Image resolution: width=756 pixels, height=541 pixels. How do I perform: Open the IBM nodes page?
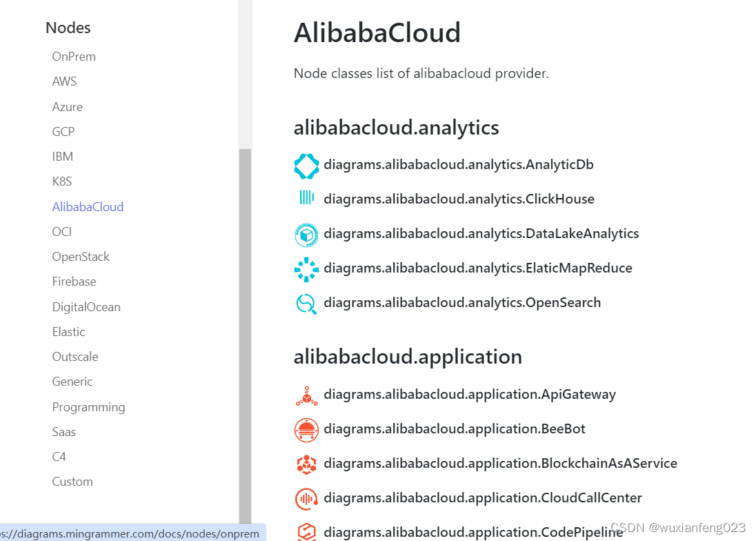point(63,156)
